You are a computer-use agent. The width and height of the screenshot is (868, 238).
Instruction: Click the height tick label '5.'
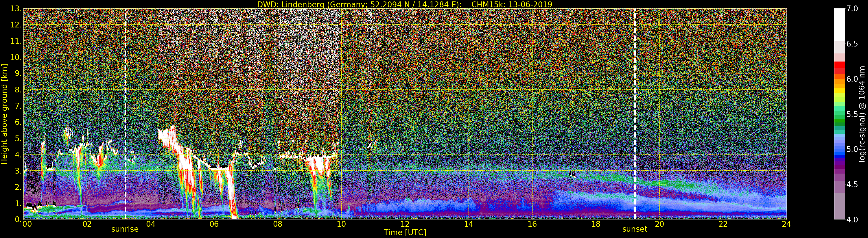point(18,138)
